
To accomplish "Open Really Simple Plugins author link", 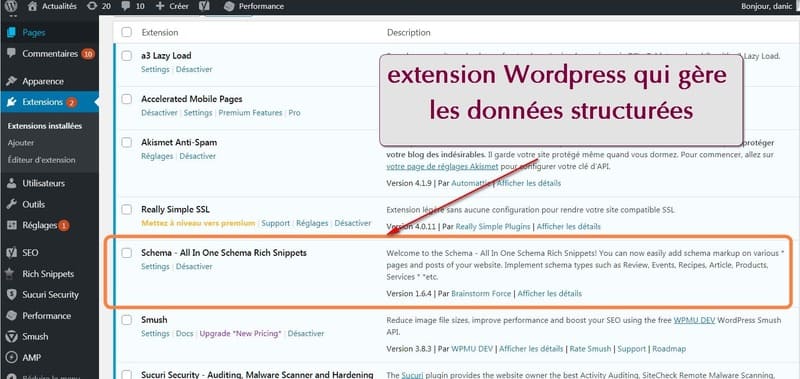I will tap(493, 226).
